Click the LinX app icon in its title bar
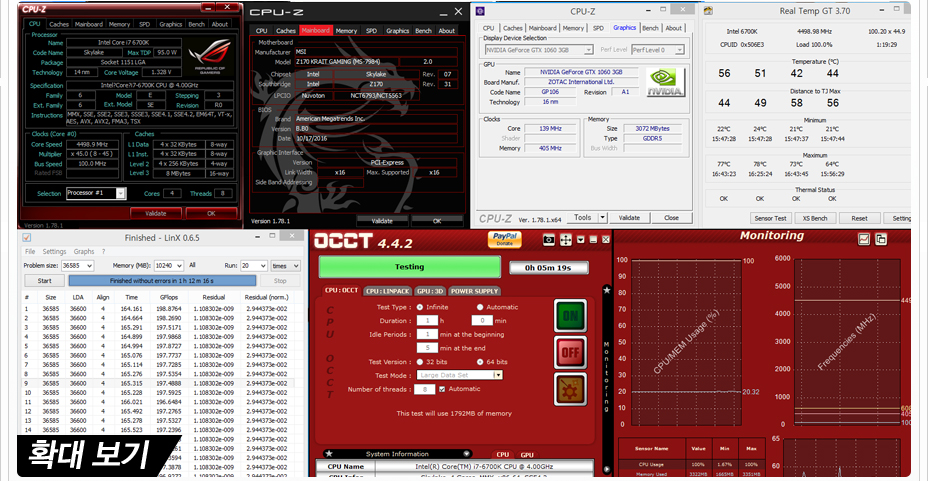 pyautogui.click(x=27, y=237)
